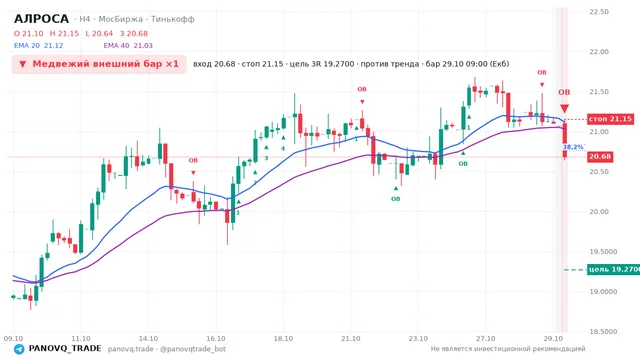Click the 'МосБиржа' exchange label
The image size is (640, 360).
pyautogui.click(x=120, y=19)
